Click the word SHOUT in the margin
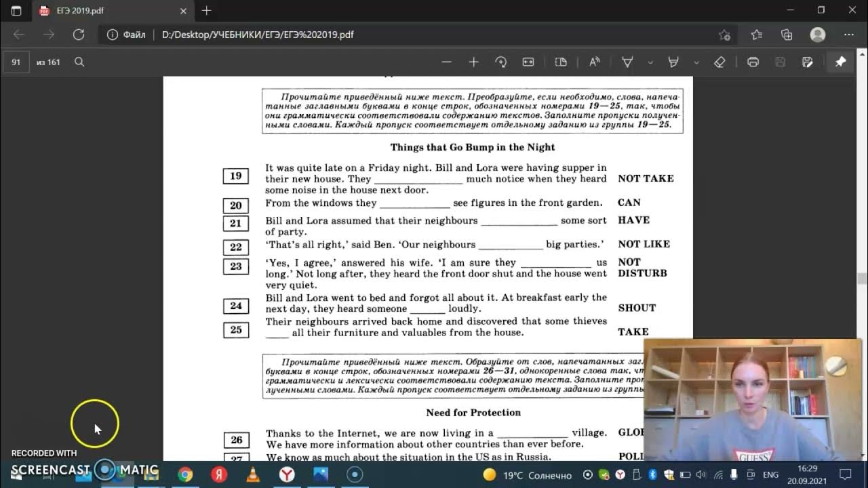This screenshot has height=488, width=868. (637, 308)
